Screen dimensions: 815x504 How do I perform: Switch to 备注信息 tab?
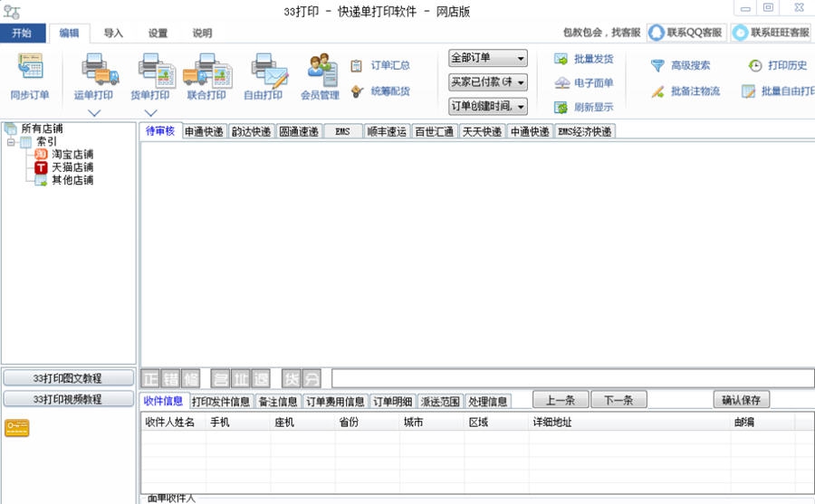coord(278,402)
